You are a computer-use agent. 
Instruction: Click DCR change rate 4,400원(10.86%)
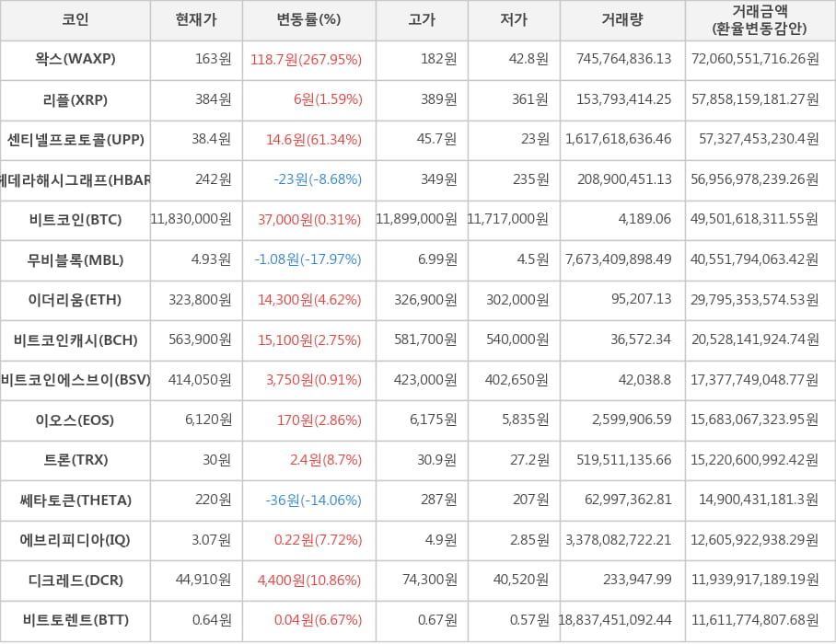pyautogui.click(x=309, y=581)
